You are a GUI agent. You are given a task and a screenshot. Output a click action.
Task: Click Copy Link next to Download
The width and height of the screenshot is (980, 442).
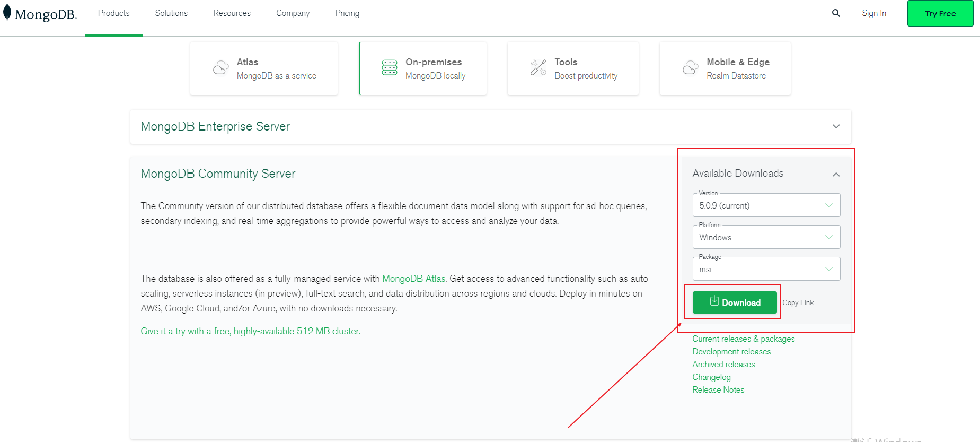coord(798,302)
